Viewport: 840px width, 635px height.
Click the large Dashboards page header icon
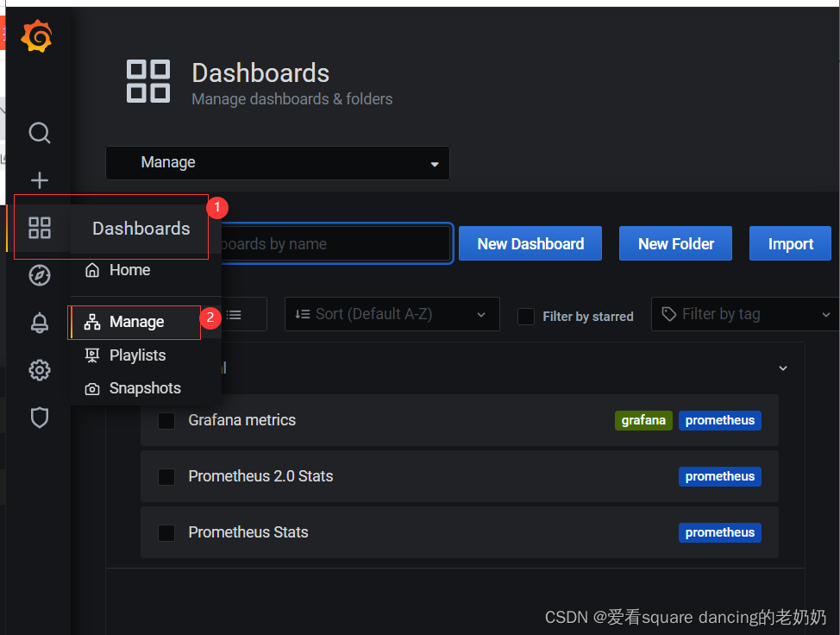click(x=148, y=81)
